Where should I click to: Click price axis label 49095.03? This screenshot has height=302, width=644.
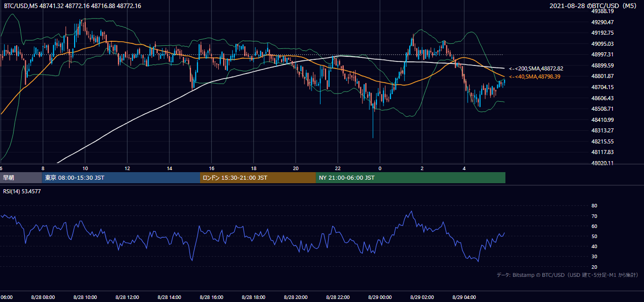click(602, 44)
